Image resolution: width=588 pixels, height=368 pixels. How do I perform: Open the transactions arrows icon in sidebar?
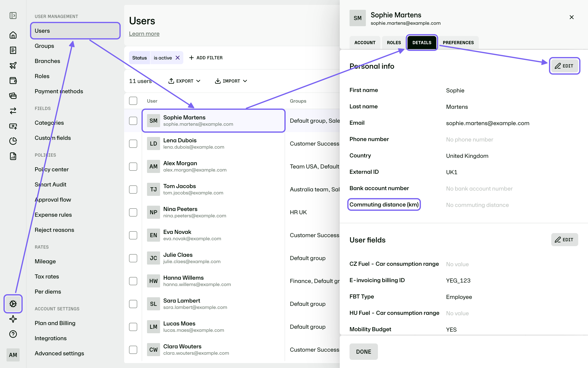(13, 111)
